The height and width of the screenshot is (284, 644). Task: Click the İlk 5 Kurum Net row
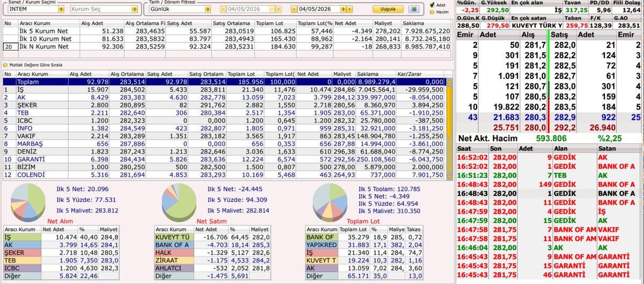point(226,32)
